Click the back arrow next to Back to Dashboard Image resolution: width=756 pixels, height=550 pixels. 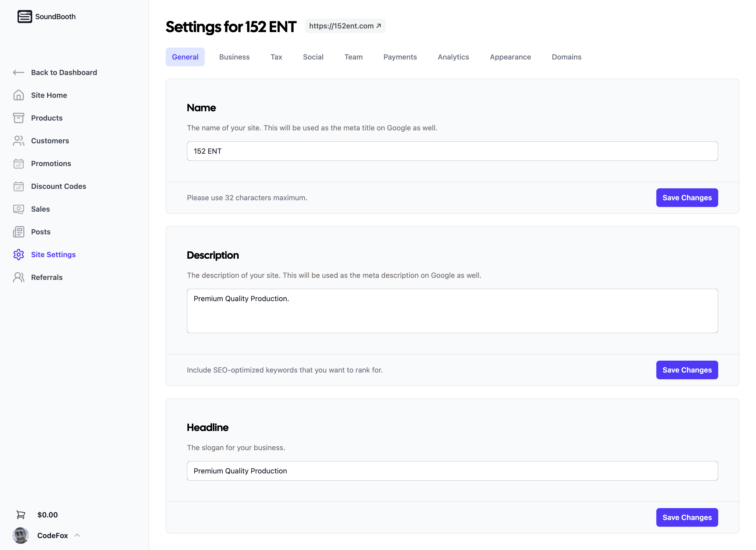pyautogui.click(x=19, y=72)
